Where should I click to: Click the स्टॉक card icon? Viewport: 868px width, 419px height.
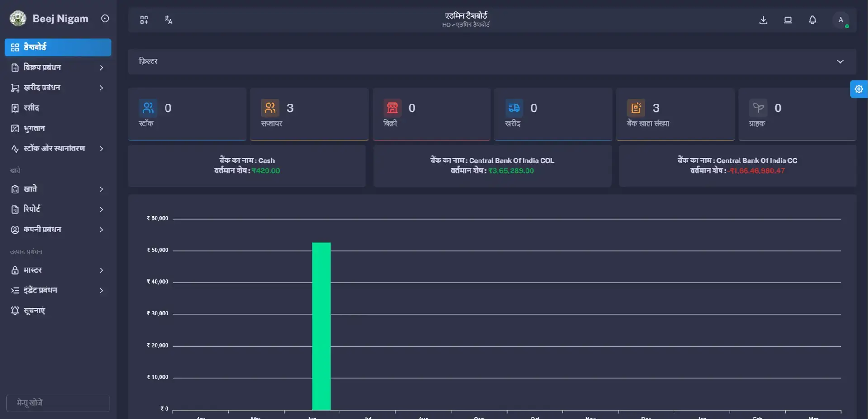click(148, 108)
